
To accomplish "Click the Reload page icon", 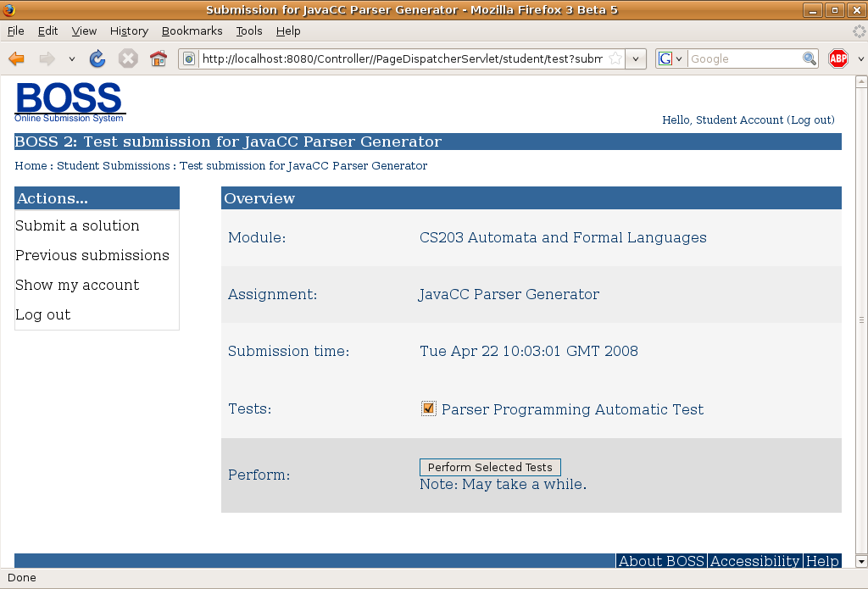I will (97, 58).
